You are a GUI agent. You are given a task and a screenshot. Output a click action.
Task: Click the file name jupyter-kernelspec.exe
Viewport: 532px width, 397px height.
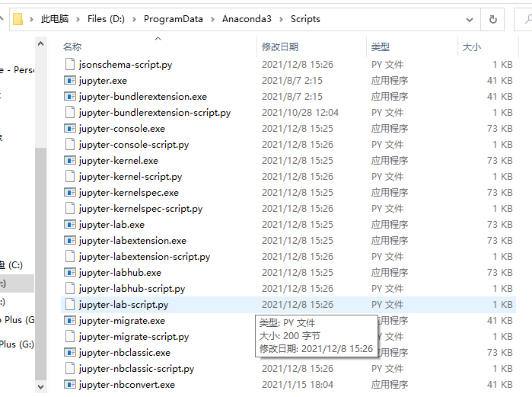tap(129, 193)
